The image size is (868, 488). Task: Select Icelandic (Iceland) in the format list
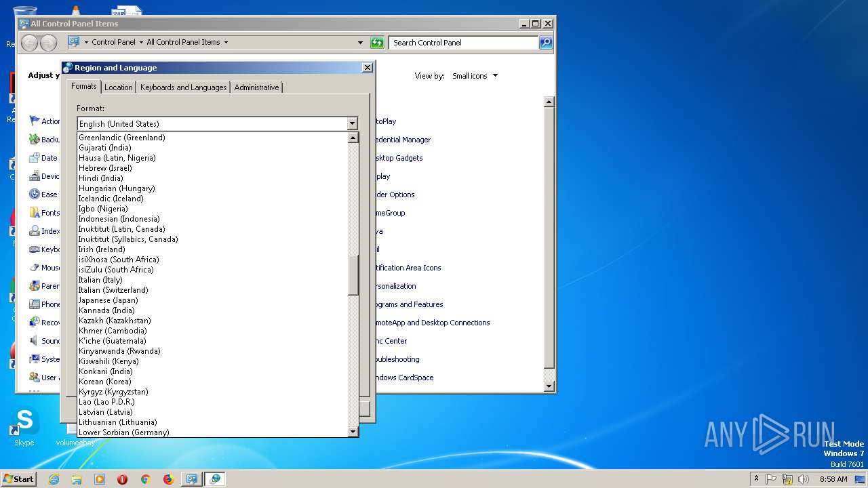[x=212, y=199]
